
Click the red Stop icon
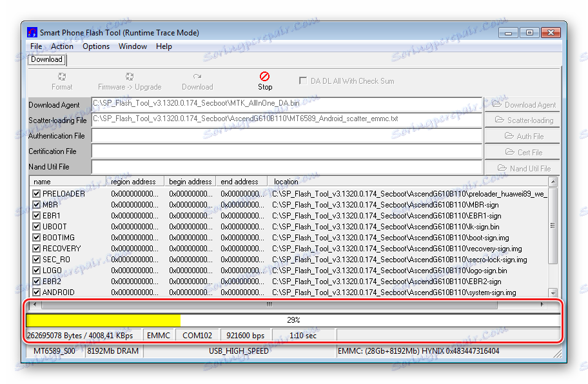click(x=264, y=77)
